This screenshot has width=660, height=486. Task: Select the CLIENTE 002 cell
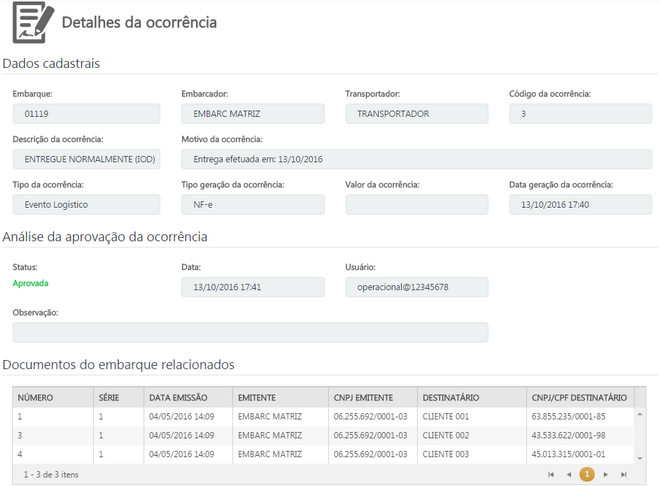tap(472, 436)
